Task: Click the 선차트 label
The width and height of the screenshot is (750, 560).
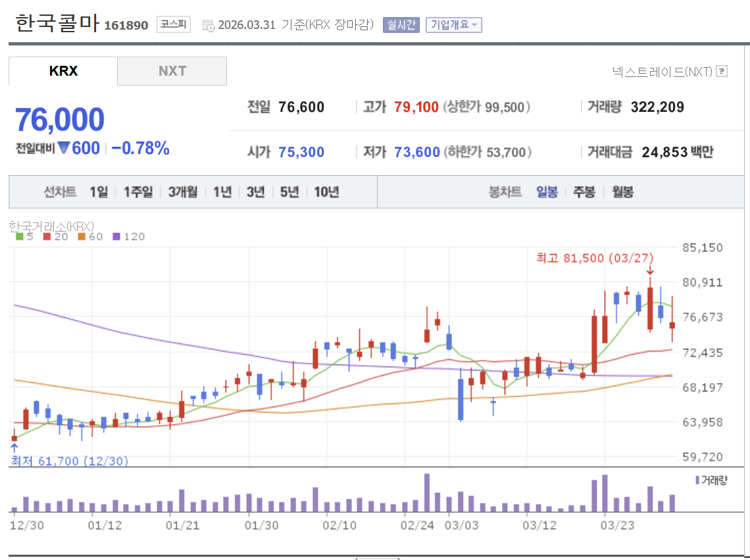Action: click(x=60, y=192)
